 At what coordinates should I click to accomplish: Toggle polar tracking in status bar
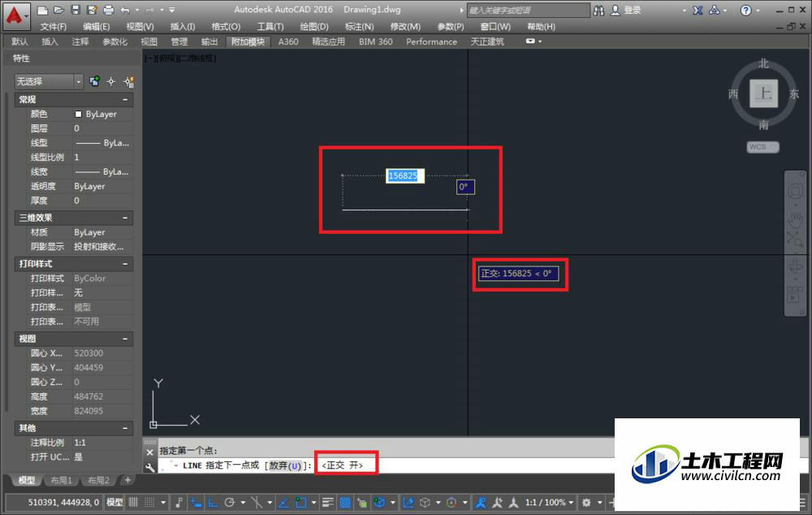230,502
